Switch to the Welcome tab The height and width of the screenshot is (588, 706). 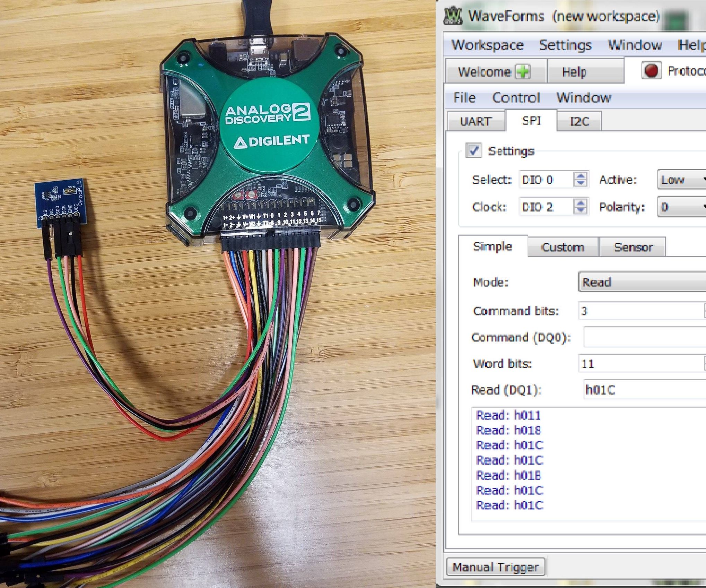(x=496, y=71)
